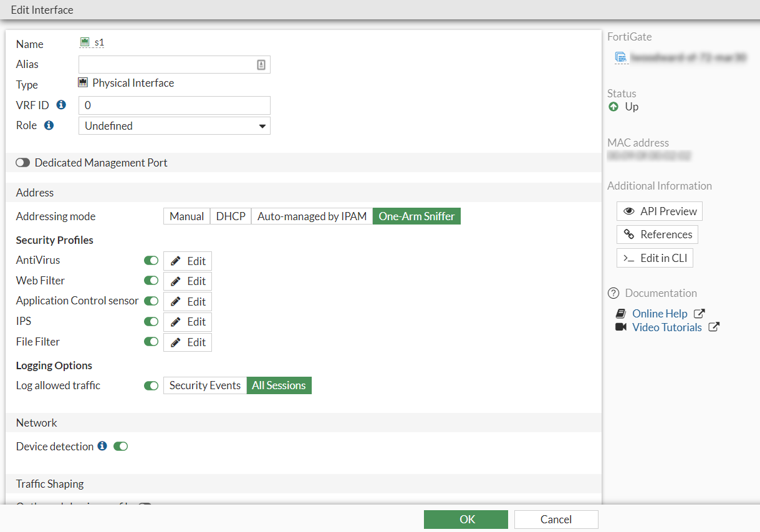This screenshot has width=760, height=532.
Task: Click the References chain-link icon
Action: [x=628, y=235]
